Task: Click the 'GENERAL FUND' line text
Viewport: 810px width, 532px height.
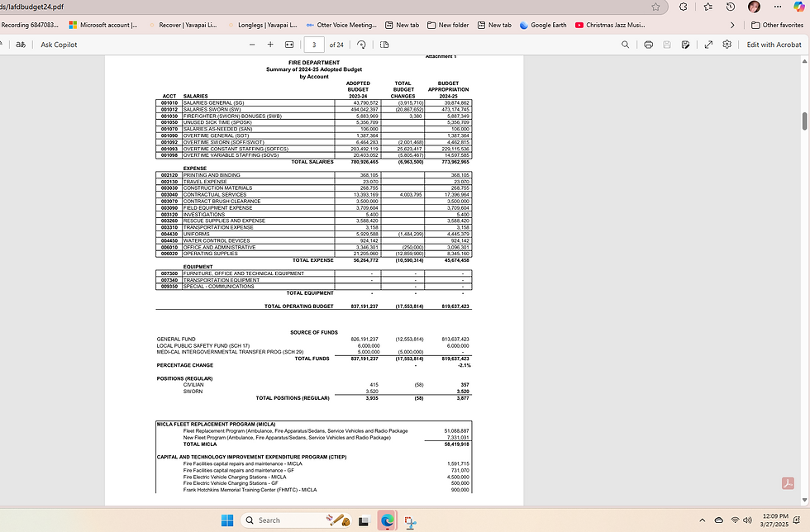Action: (x=176, y=340)
